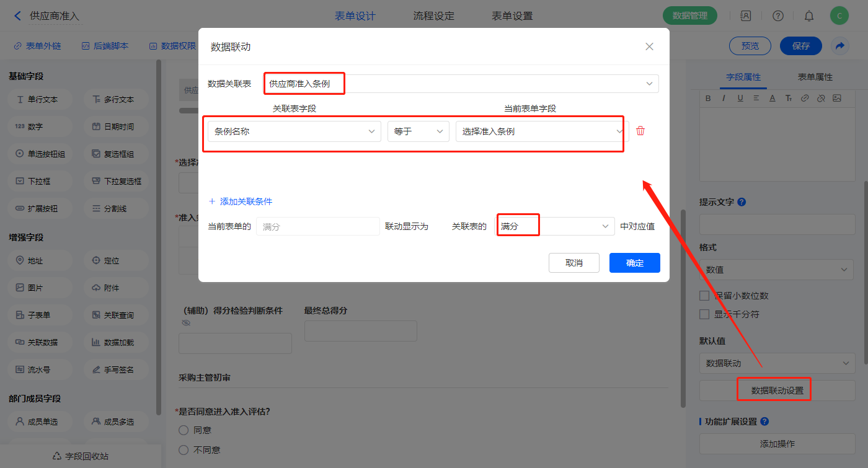
Task: Enable the 保留小数位数 checkbox
Action: pos(704,296)
